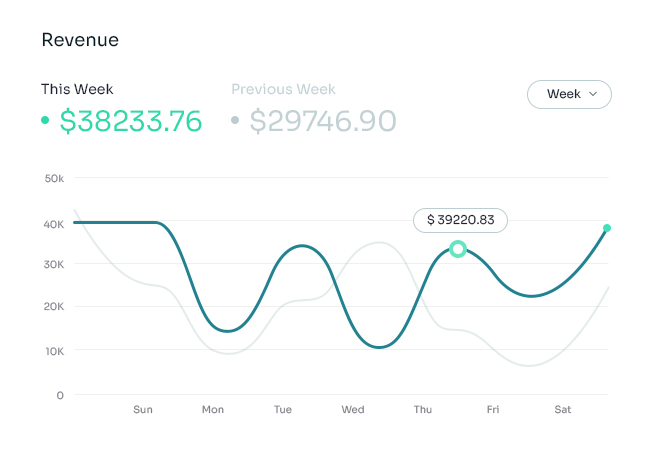The height and width of the screenshot is (459, 660).
Task: Click the Revenue card title
Action: [x=80, y=40]
